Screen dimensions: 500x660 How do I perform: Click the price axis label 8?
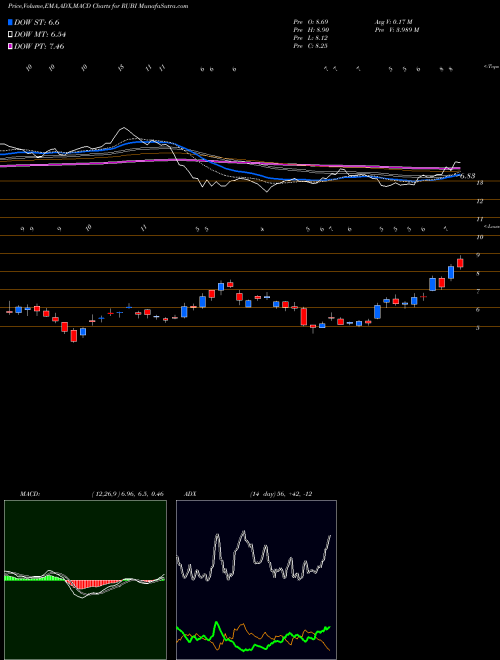(x=478, y=274)
